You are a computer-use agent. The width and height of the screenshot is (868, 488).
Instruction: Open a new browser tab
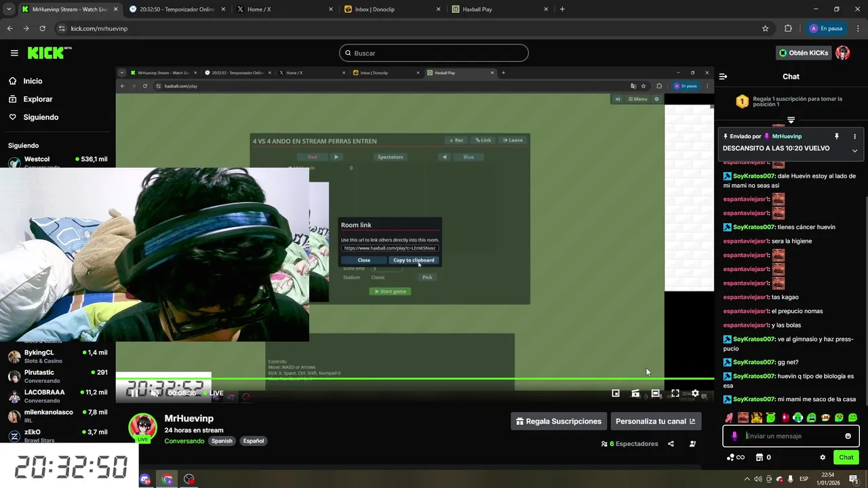click(x=562, y=9)
